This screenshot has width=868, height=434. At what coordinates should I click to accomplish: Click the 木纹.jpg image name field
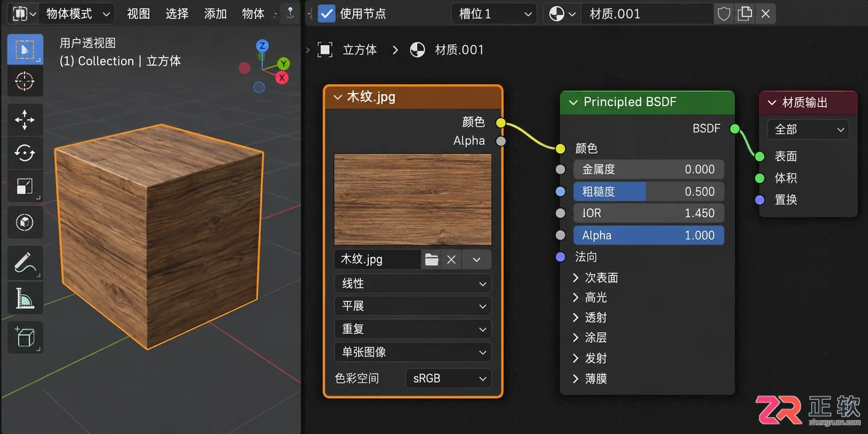pos(377,259)
